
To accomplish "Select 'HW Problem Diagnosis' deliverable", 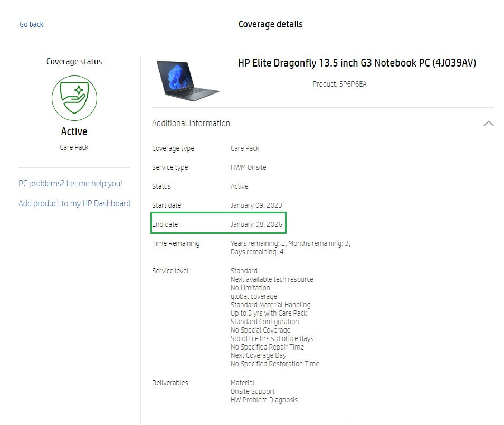I will click(264, 400).
